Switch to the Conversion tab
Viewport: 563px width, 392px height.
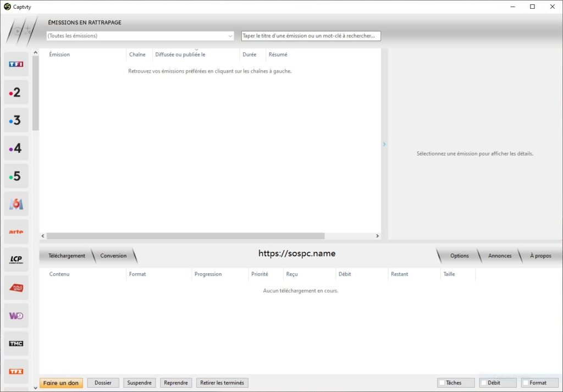(113, 256)
